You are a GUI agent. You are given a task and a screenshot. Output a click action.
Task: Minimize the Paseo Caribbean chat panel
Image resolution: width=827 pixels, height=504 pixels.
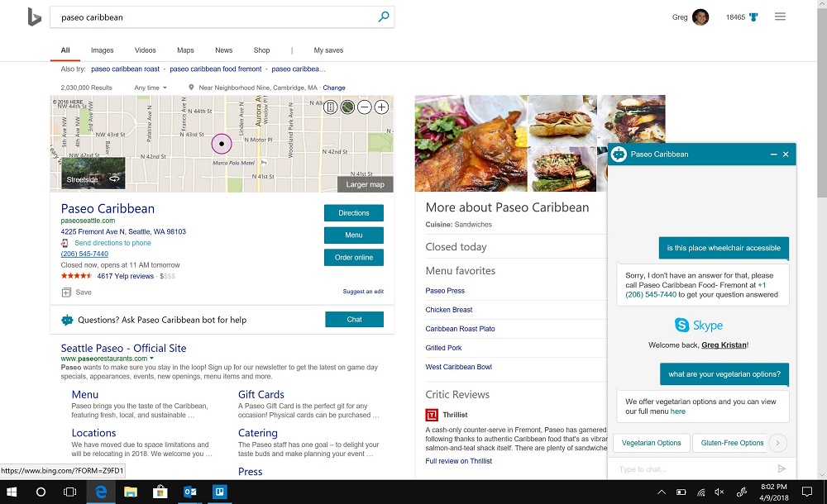pos(774,155)
